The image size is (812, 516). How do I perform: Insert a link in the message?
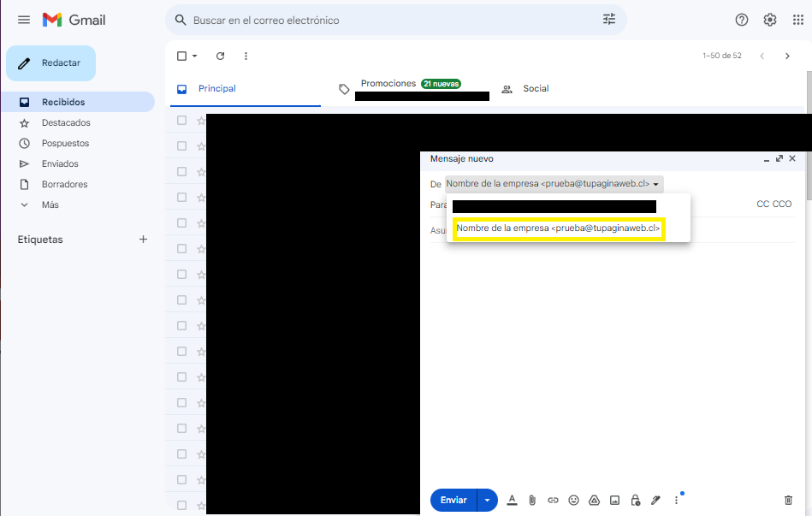[x=553, y=500]
